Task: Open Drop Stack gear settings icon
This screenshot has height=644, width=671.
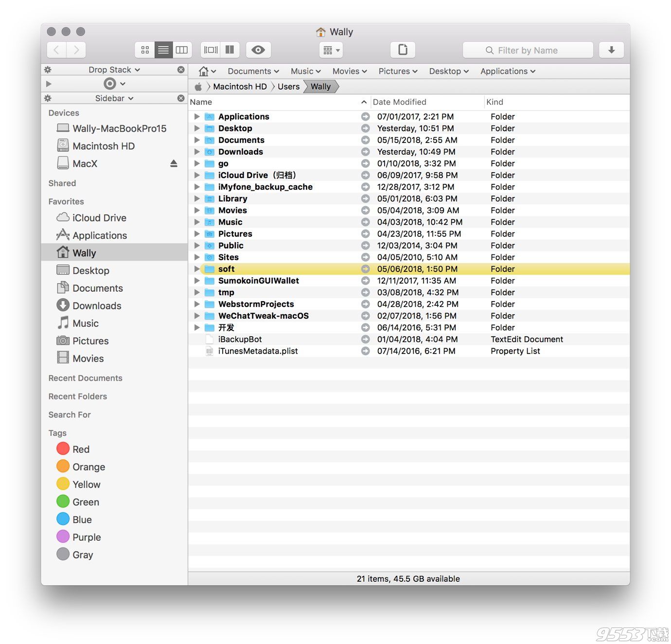Action: coord(48,70)
